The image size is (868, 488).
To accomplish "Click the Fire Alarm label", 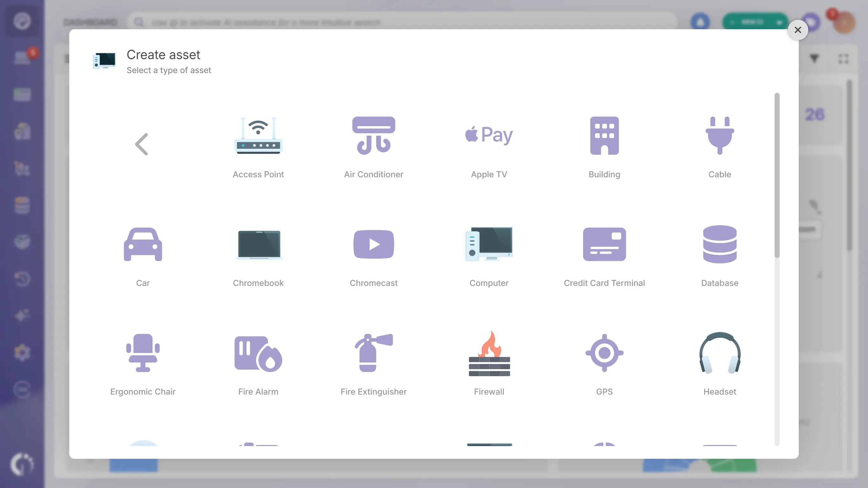I will [x=258, y=392].
